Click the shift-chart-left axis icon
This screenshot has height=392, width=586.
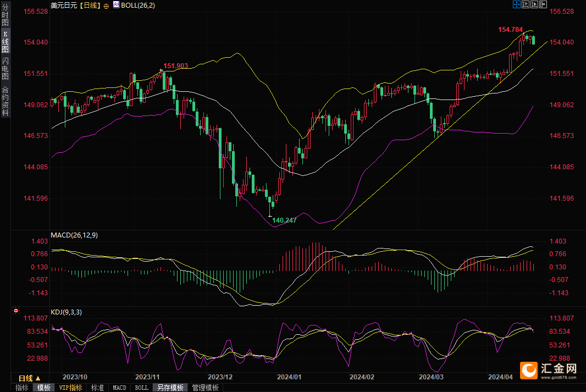526,4
